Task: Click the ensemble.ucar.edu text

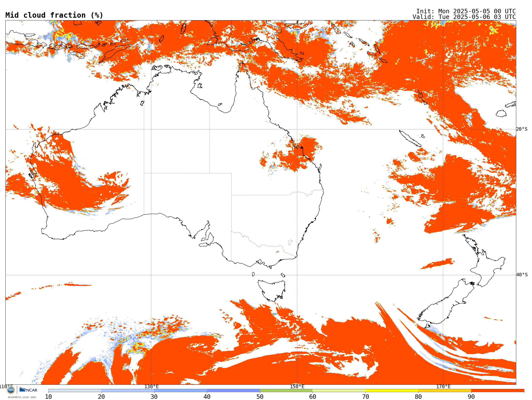Action: tap(22, 397)
